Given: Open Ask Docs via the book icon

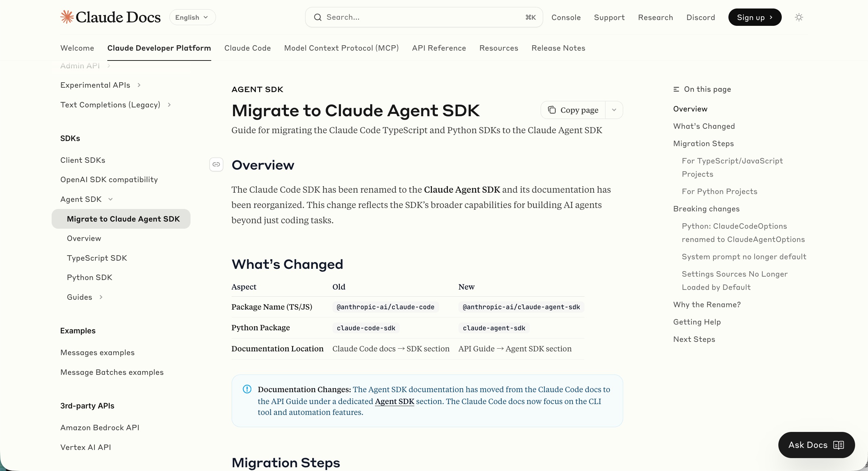Looking at the screenshot, I should point(838,445).
